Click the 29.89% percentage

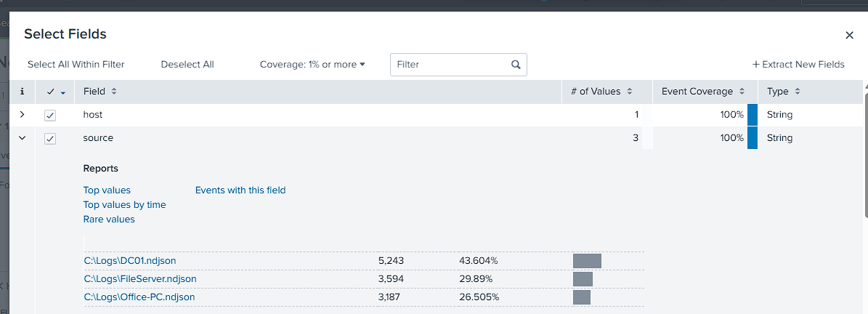[x=476, y=278]
